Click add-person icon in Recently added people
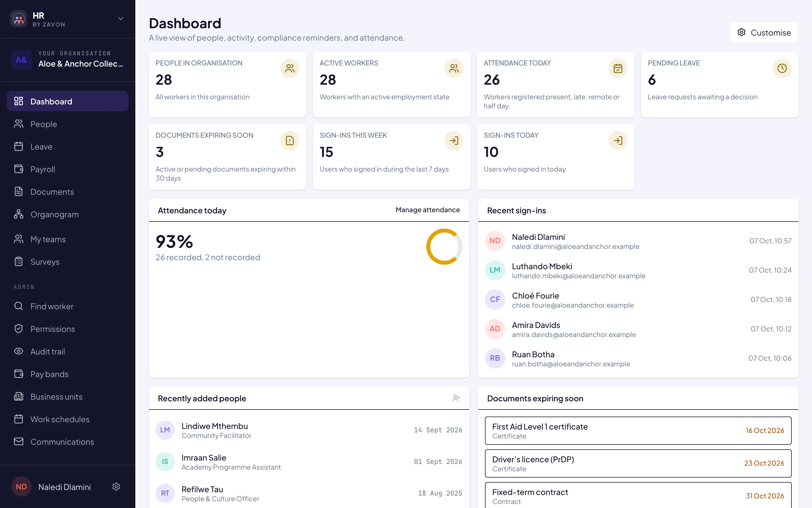The height and width of the screenshot is (508, 812). tap(456, 398)
